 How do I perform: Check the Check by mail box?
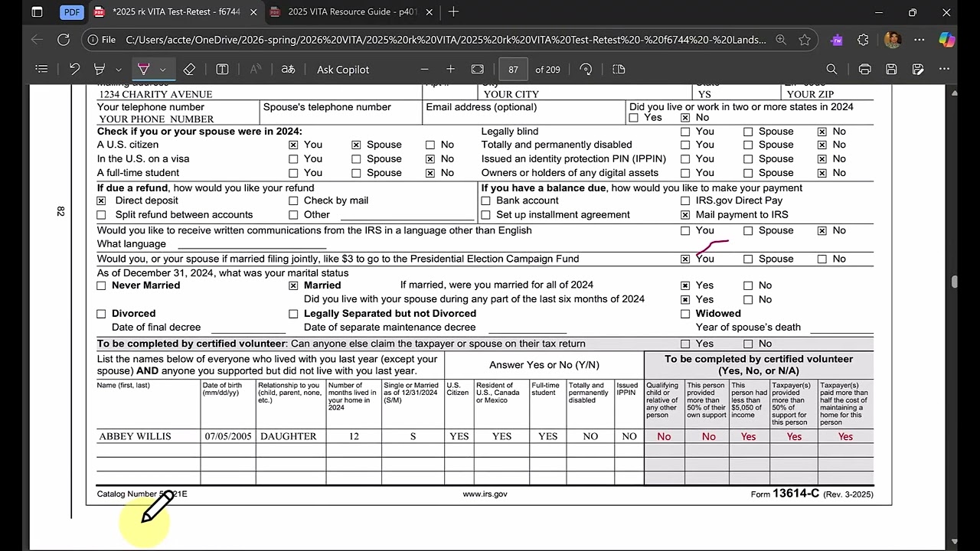click(293, 201)
